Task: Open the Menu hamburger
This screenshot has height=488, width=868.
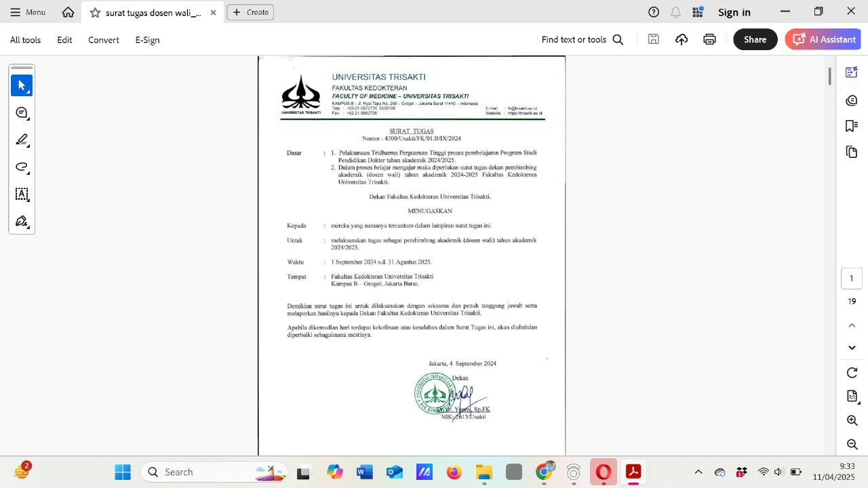Action: (28, 12)
